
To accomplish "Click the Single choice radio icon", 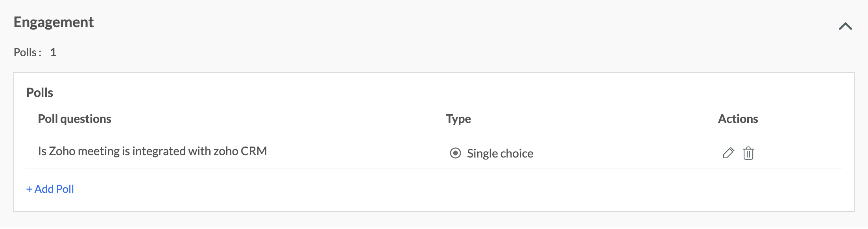I will pyautogui.click(x=455, y=153).
